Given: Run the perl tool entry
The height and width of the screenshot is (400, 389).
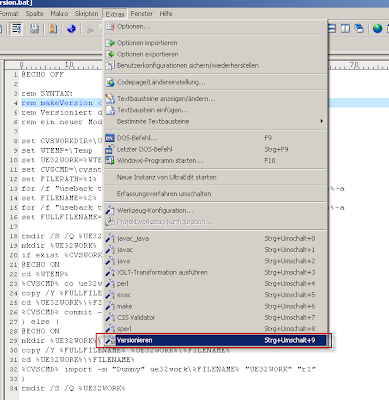Looking at the screenshot, I should tap(216, 284).
